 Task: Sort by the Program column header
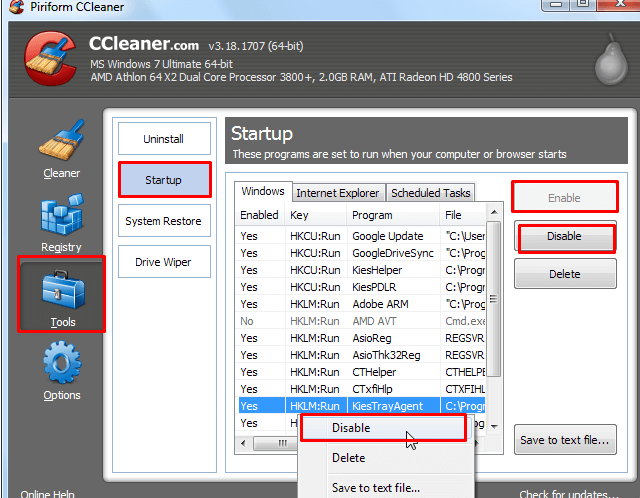(393, 215)
